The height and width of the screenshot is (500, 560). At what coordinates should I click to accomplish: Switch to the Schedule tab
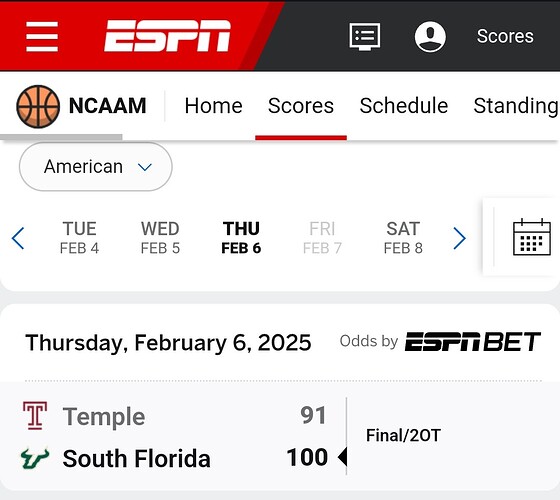coord(404,106)
